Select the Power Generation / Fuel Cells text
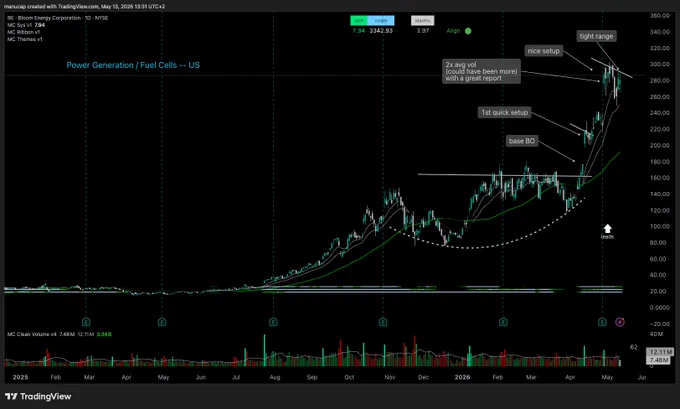Image resolution: width=680 pixels, height=409 pixels. 133,65
